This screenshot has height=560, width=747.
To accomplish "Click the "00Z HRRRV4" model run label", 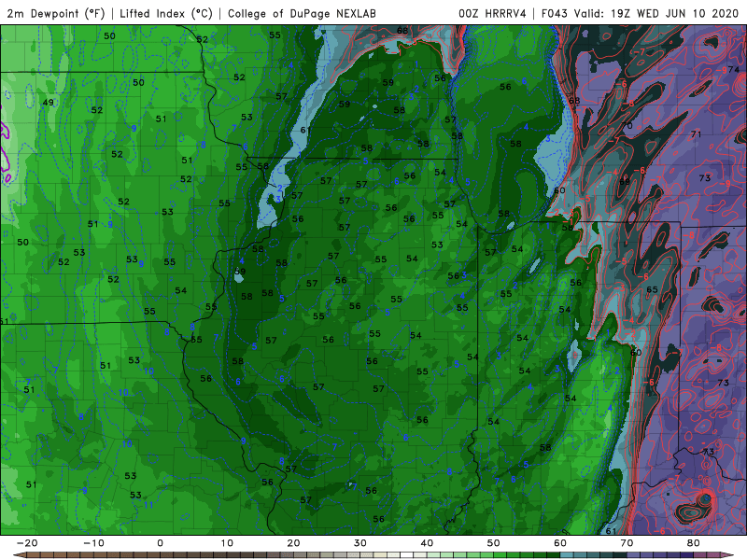I will [492, 13].
